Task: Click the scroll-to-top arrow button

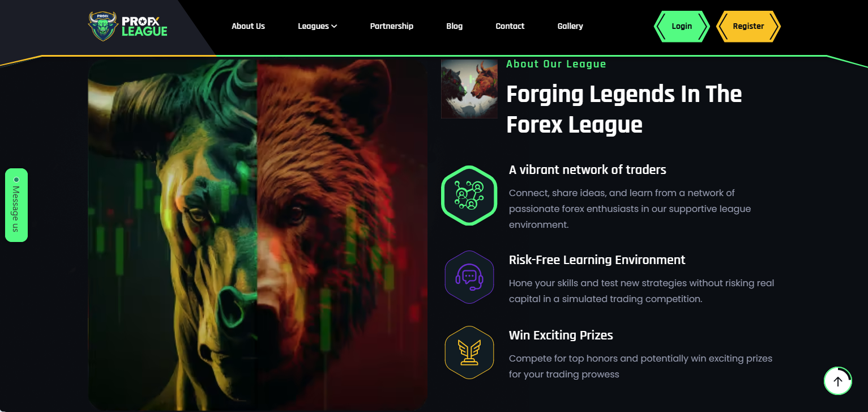Action: (x=838, y=381)
